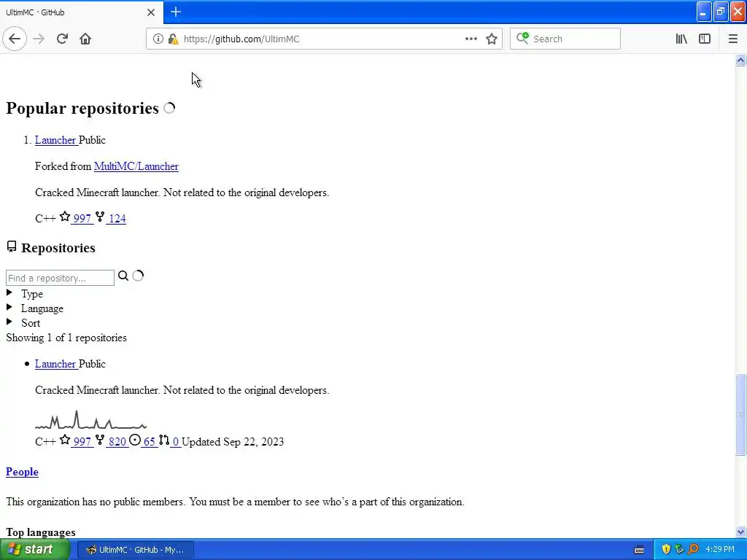Click the Repositories heading book icon
Viewport: 747px width, 560px height.
[12, 246]
